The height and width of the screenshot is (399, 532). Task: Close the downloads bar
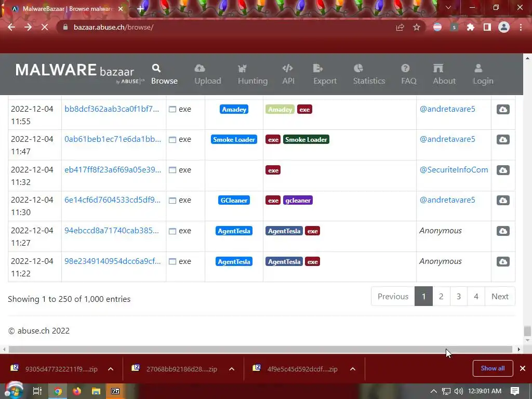point(523,368)
